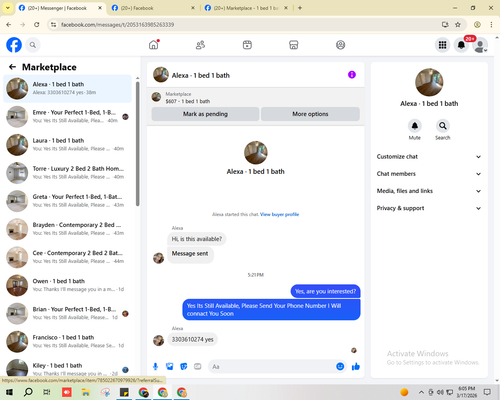Screen dimensions: 500x400
Task: Open account profile picture menu
Action: coord(480,45)
